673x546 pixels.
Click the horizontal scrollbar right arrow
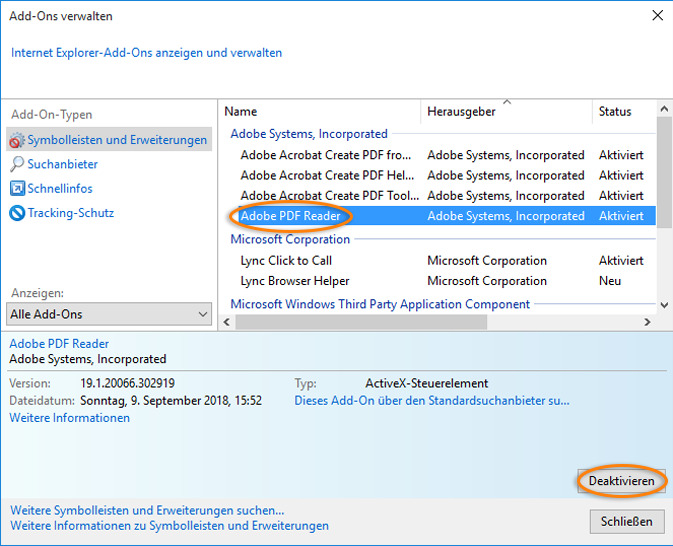[x=648, y=322]
